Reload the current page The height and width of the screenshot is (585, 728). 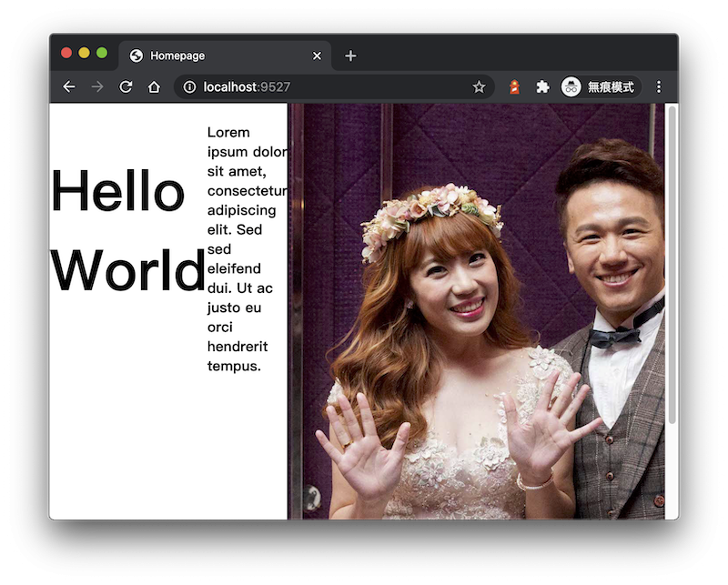(126, 87)
